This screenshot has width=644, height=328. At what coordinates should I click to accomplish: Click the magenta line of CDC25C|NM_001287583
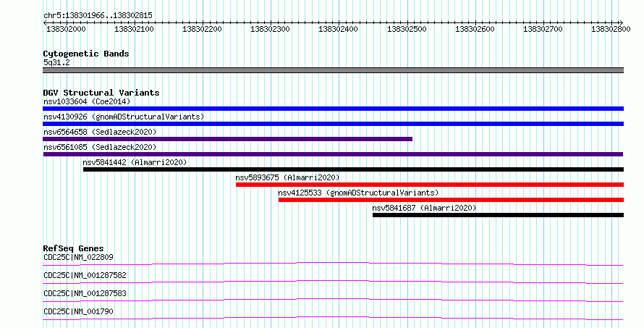(333, 300)
